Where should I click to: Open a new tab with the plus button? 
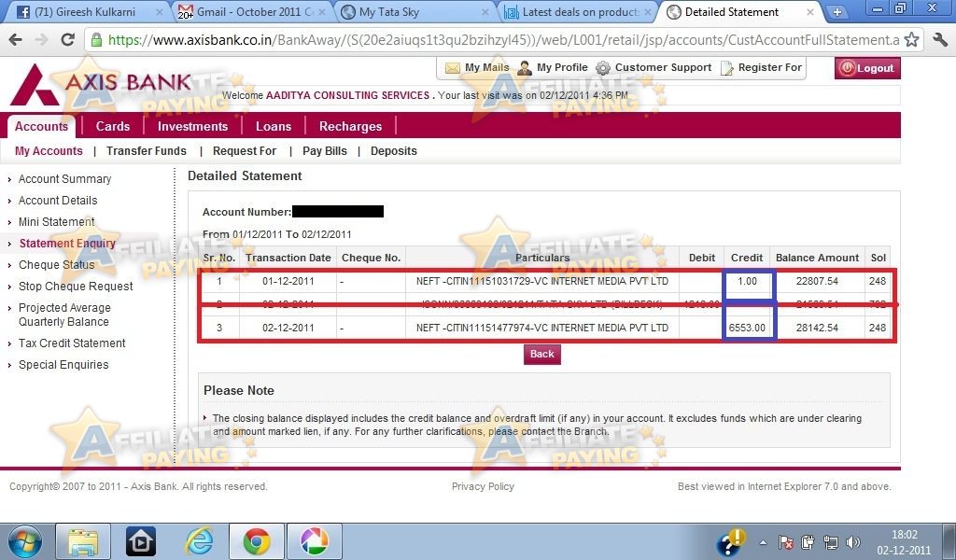point(837,11)
